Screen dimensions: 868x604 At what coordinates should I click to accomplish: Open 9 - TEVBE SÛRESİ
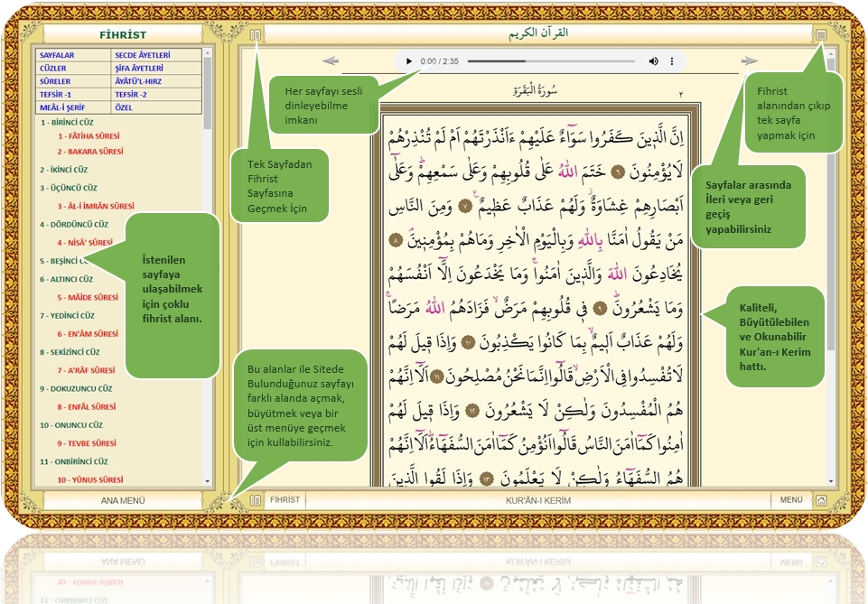coord(87,443)
